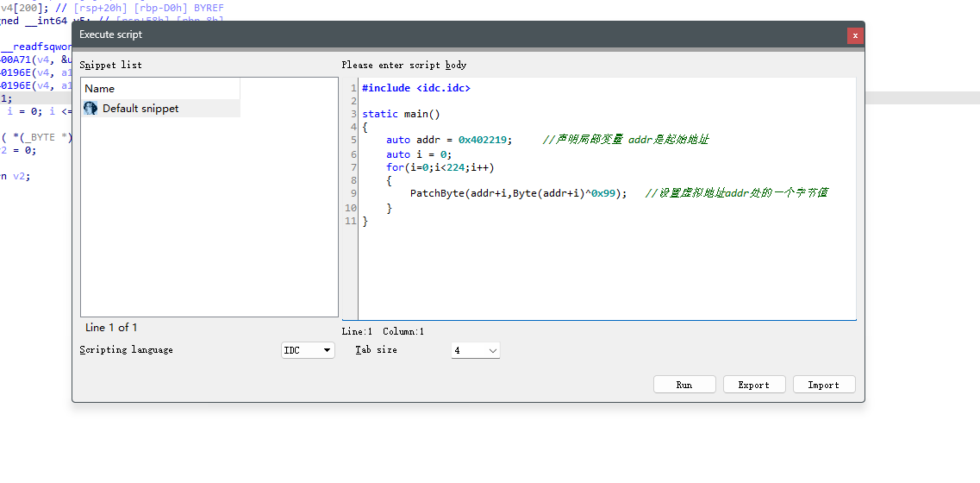Click the 'Scripting language' label

point(126,349)
